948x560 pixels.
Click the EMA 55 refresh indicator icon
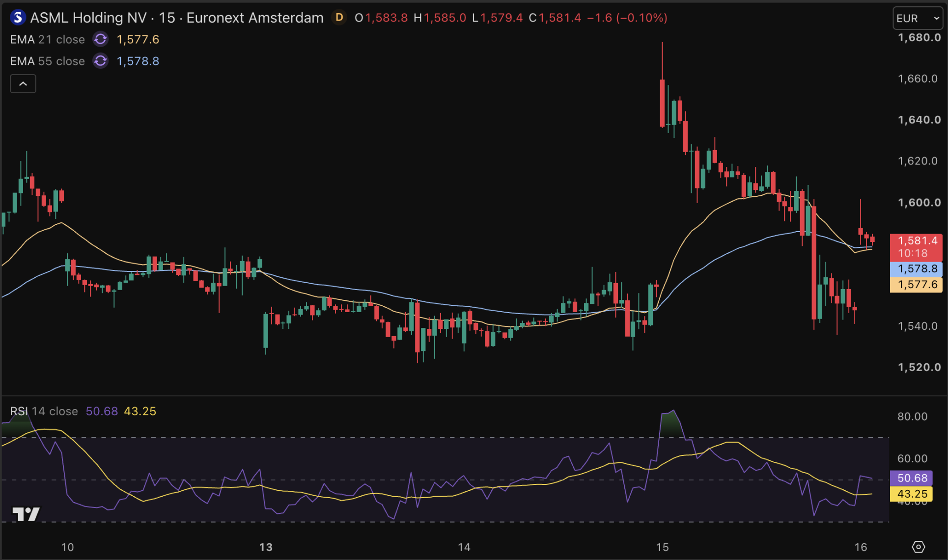[x=101, y=61]
